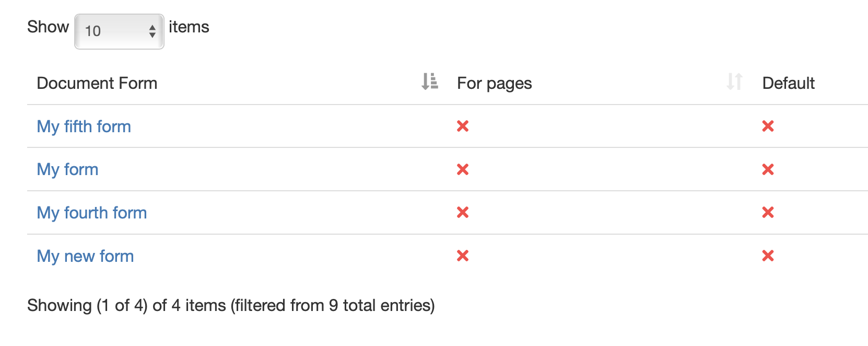Click the Document Form column header
The image size is (868, 346).
97,83
